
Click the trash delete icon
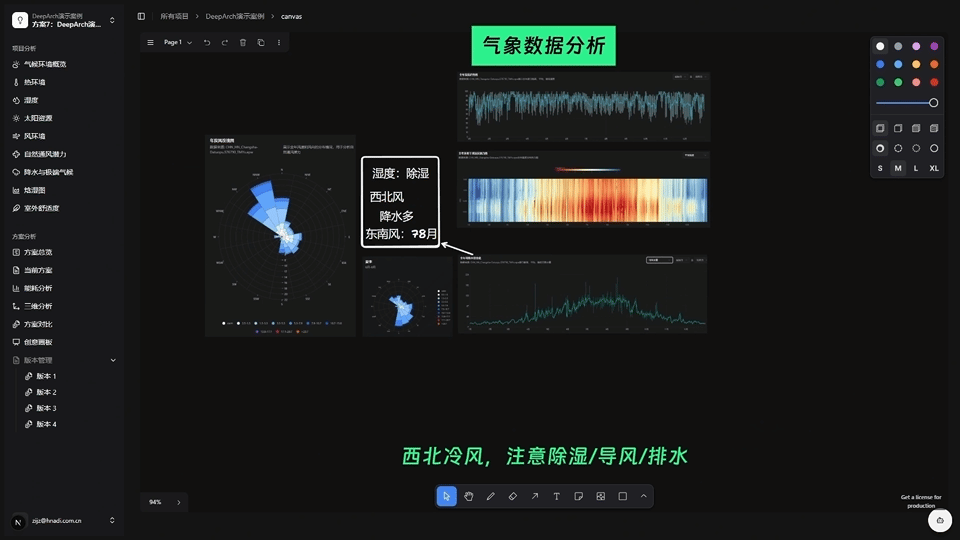coord(243,43)
